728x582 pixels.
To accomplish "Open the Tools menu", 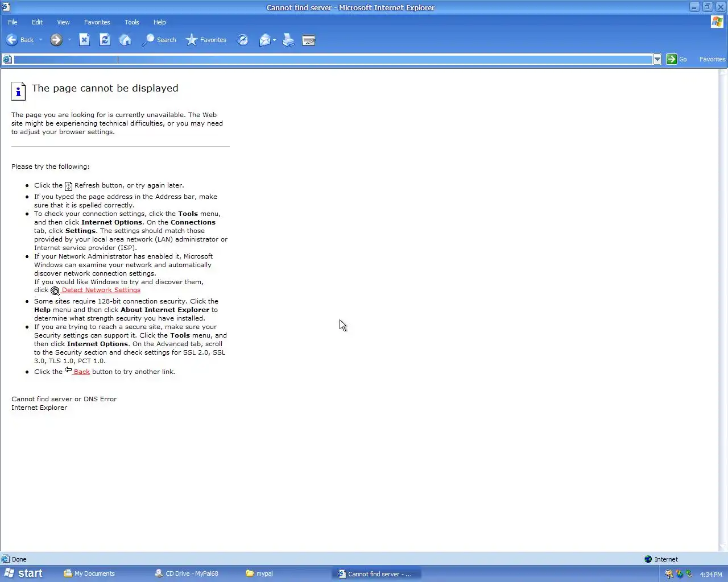I will coord(132,22).
